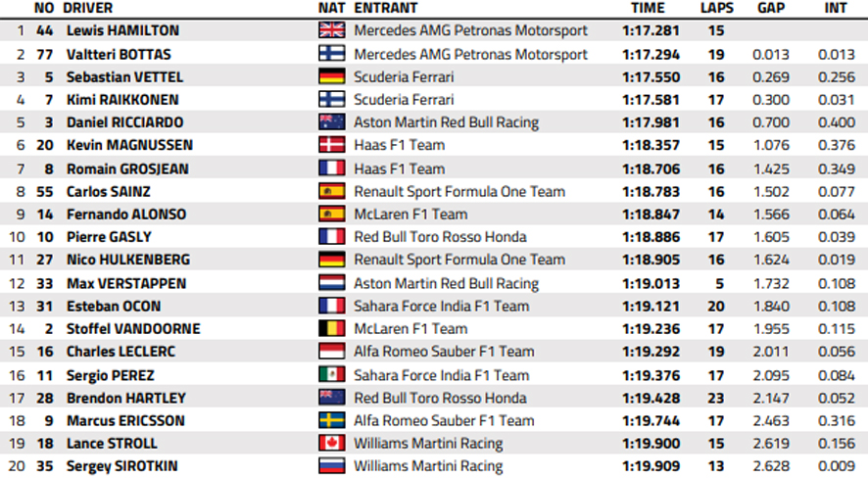The image size is (868, 478).
Task: Click the Danish flag for Kevin Magnussen
Action: click(332, 144)
